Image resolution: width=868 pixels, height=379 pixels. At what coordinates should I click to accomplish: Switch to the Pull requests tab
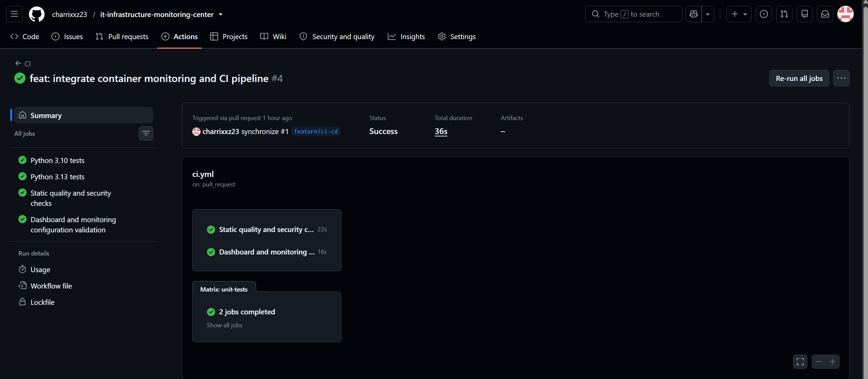tap(122, 36)
